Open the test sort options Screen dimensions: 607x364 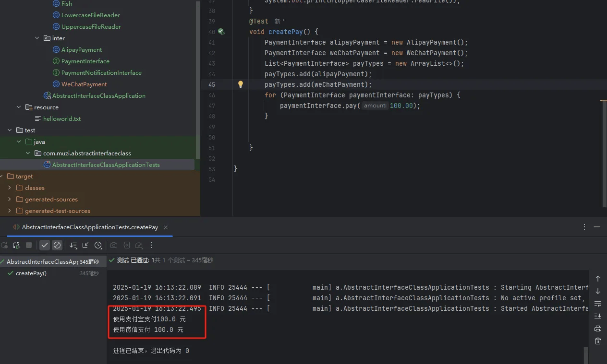tap(73, 245)
